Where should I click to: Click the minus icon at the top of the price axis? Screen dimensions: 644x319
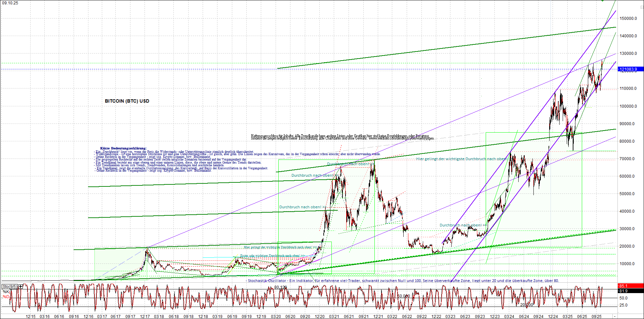(642, 7)
